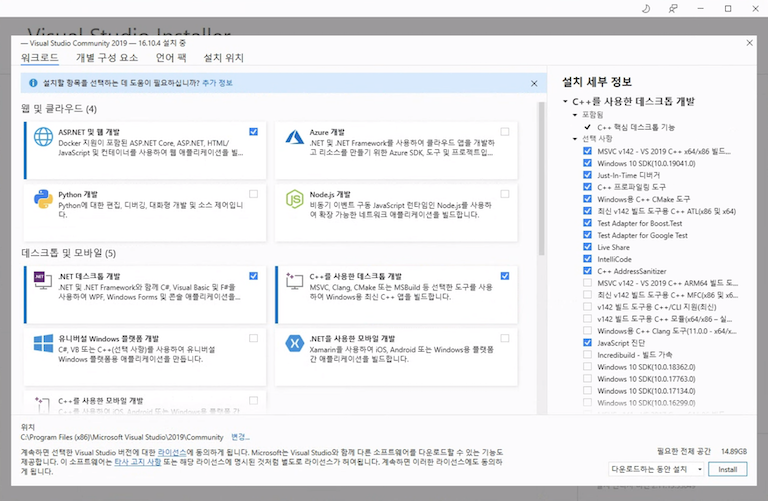This screenshot has width=768, height=501.
Task: Click the Install button
Action: 727,469
